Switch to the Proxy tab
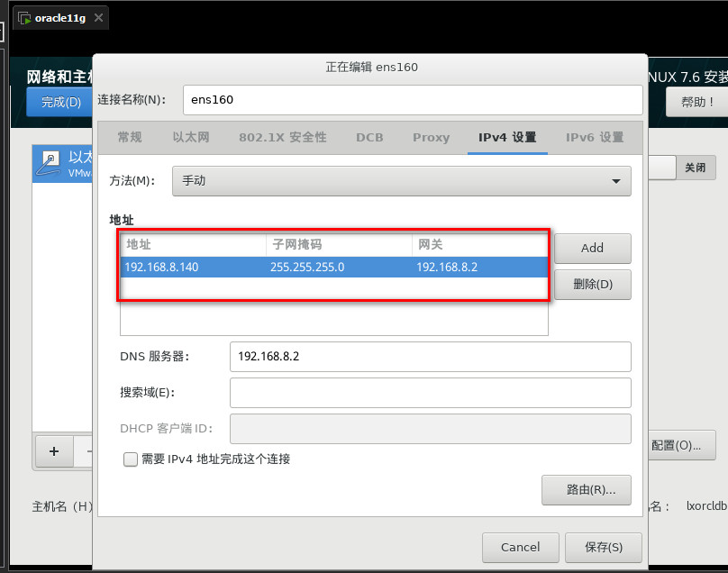This screenshot has height=573, width=728. (x=431, y=138)
